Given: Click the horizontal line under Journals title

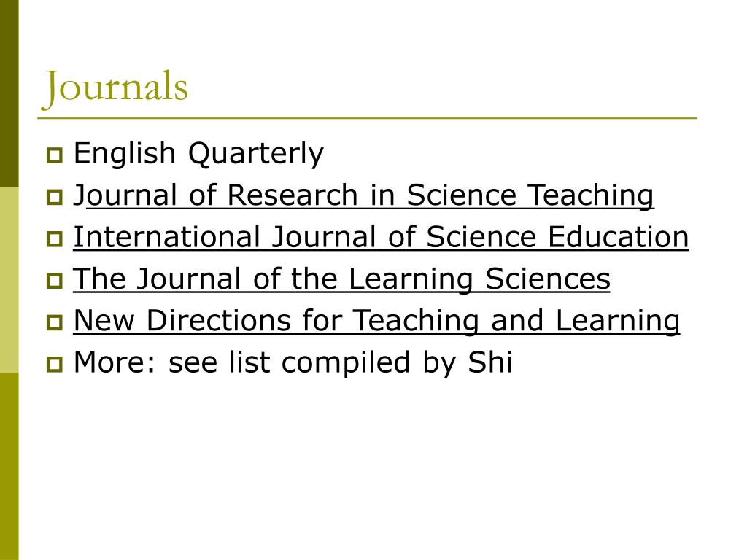Looking at the screenshot, I should coord(368,117).
